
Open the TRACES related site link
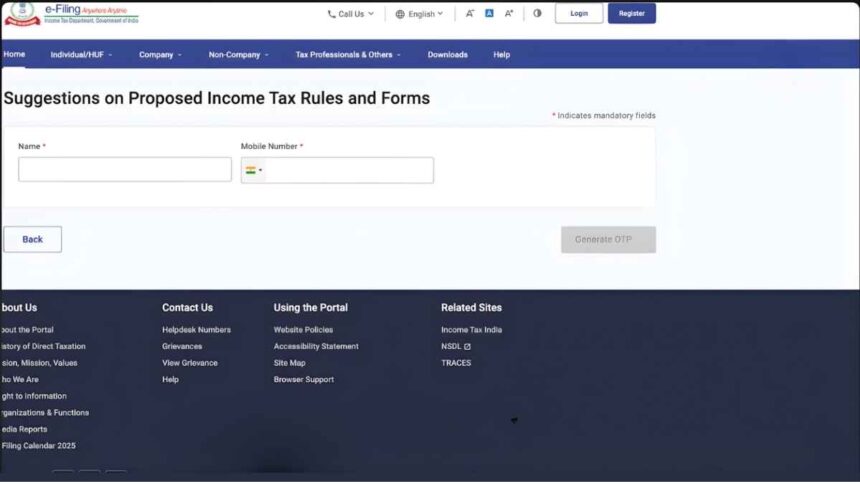tap(456, 363)
